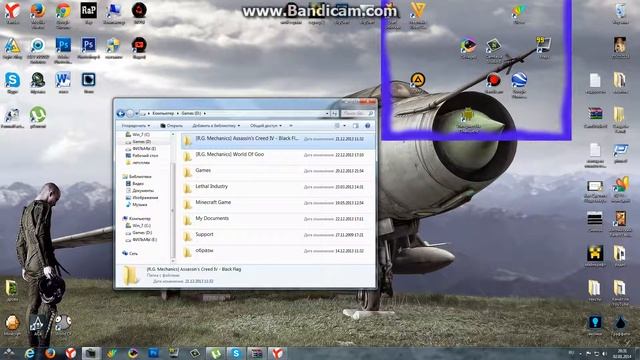Click the change-view icon in Explorer toolbar
640x360 pixels.
click(x=337, y=126)
